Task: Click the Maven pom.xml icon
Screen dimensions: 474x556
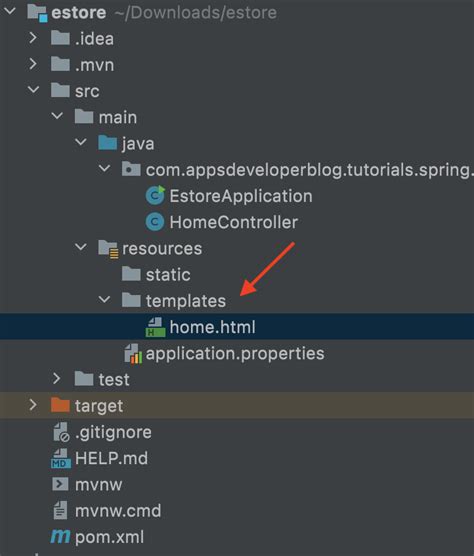Action: coord(60,536)
